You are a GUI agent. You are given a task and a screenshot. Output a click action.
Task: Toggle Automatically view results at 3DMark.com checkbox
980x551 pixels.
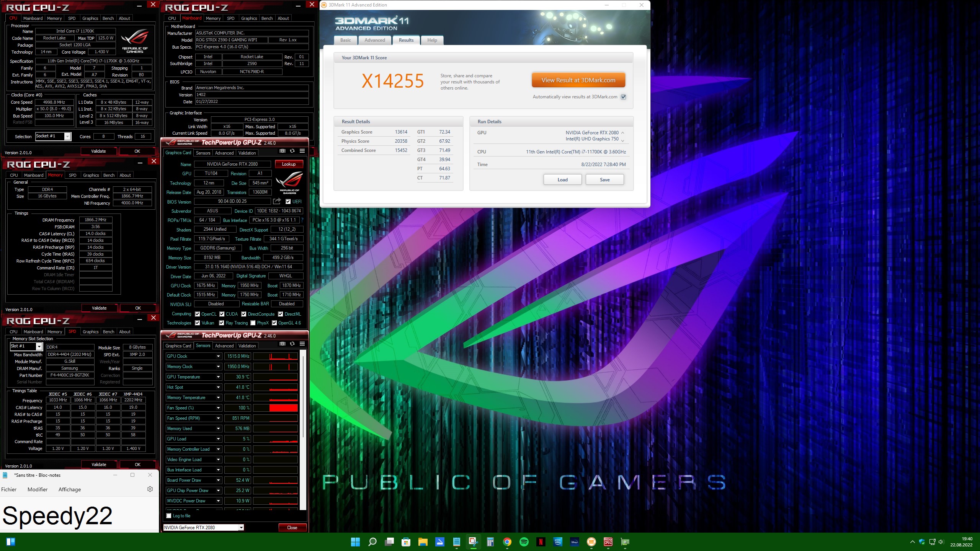click(x=624, y=97)
